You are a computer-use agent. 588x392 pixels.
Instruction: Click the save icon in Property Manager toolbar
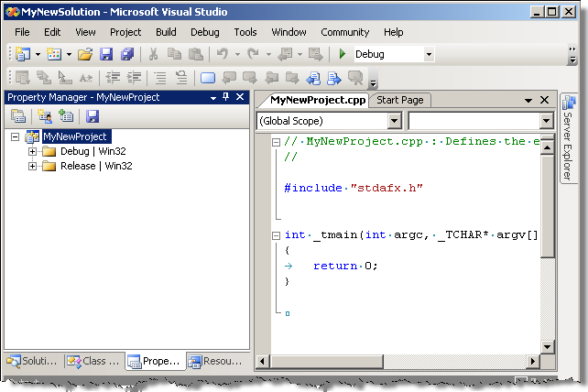(x=93, y=116)
